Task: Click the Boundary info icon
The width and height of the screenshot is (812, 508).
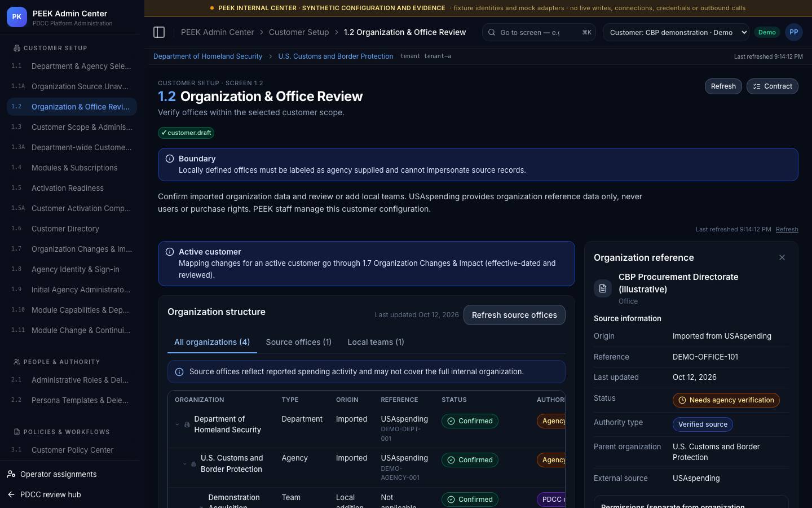Action: pyautogui.click(x=170, y=159)
